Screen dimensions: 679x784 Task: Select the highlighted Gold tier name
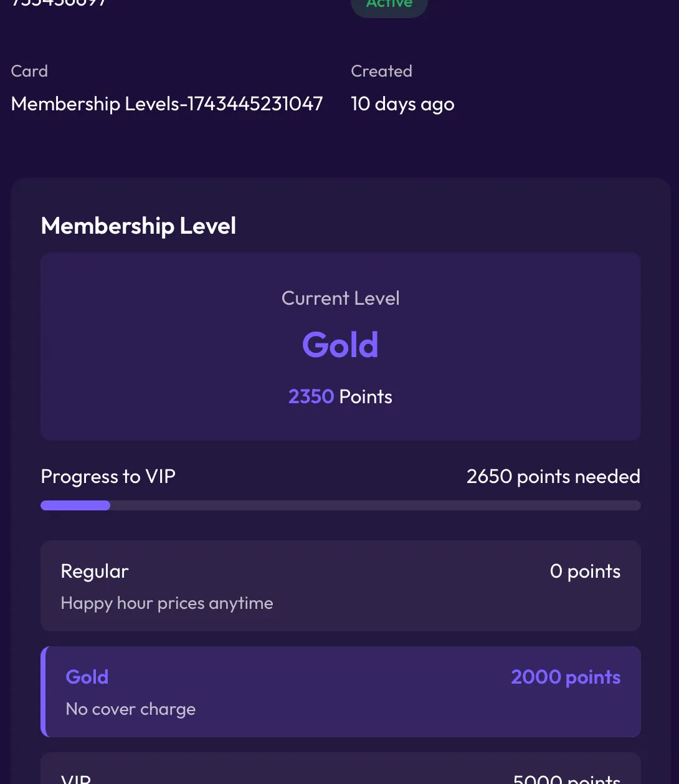pos(87,677)
